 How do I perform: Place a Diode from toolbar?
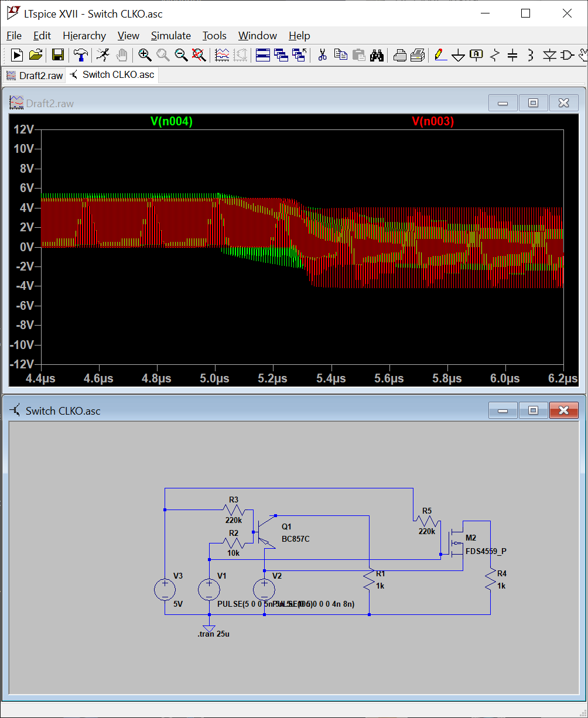click(x=549, y=55)
